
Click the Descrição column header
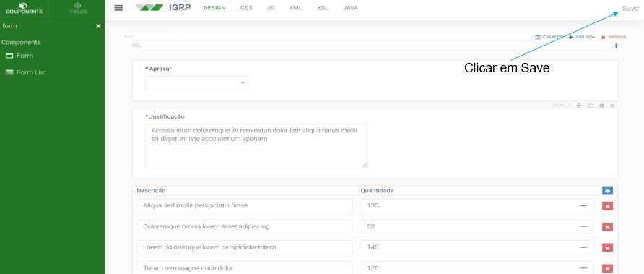[x=151, y=190]
